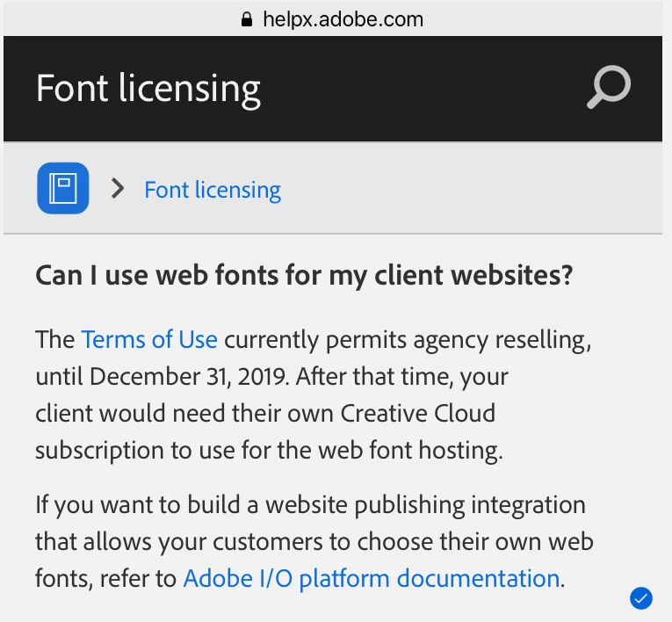Open the Font licensing breadcrumb link
Image resolution: width=672 pixels, height=622 pixels.
pyautogui.click(x=213, y=190)
